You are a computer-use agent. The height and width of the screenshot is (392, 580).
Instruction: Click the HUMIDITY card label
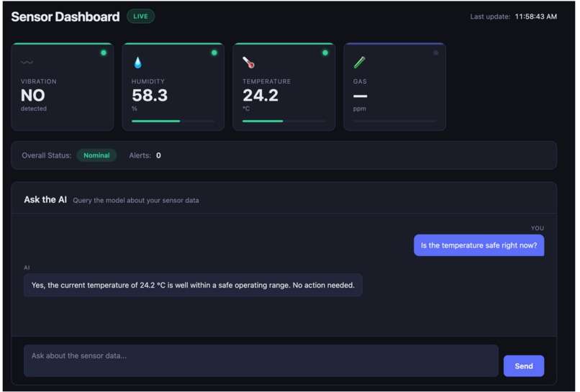click(x=148, y=81)
